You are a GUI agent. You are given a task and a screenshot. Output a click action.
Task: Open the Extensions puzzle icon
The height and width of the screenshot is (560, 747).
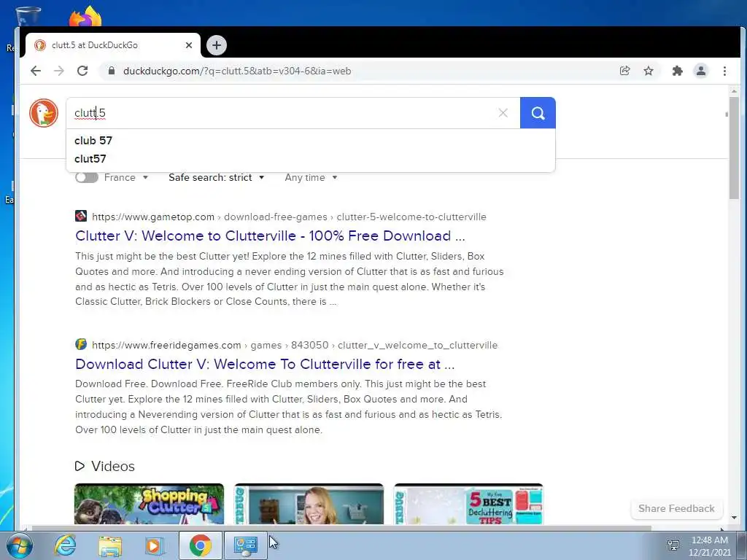tap(677, 71)
